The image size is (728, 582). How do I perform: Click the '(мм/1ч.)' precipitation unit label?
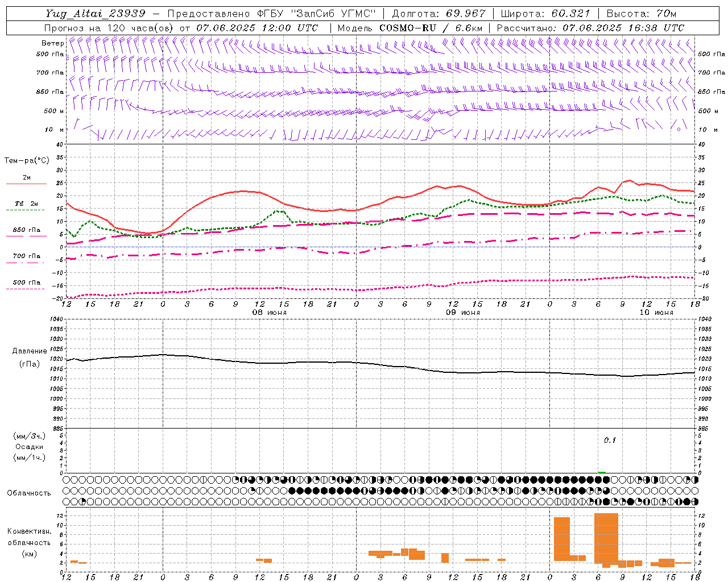coord(30,458)
